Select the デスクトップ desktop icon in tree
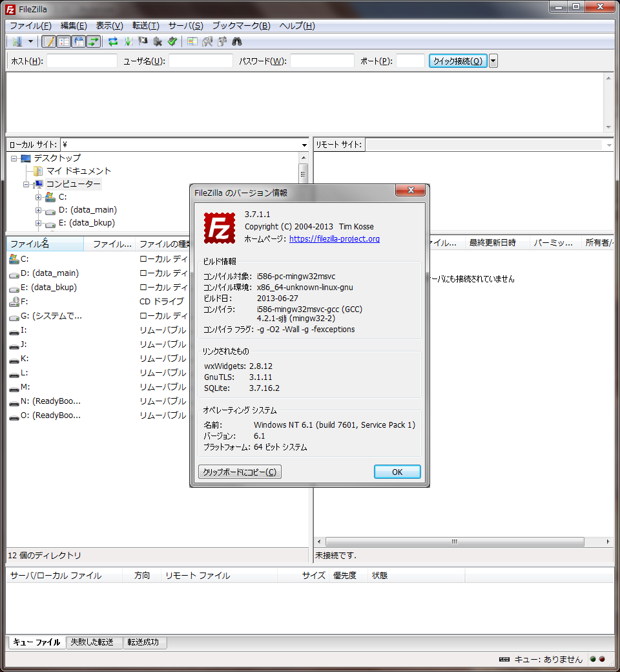The width and height of the screenshot is (620, 672). point(26,158)
